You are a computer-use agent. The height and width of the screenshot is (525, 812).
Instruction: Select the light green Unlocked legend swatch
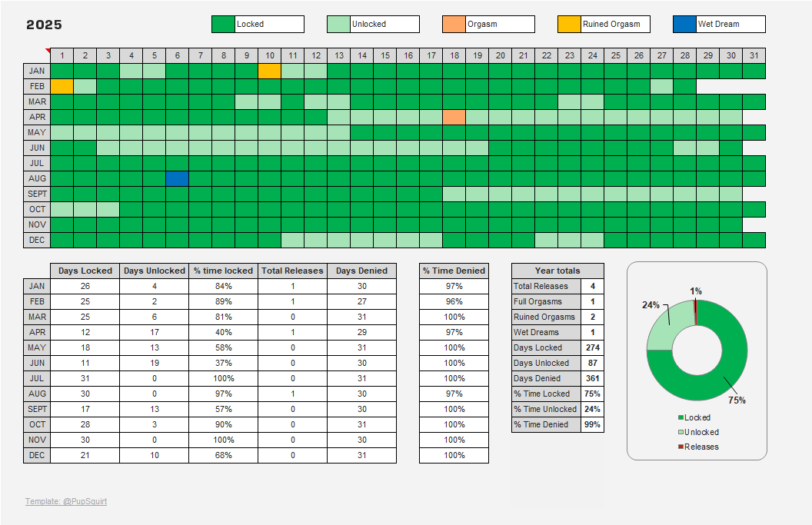[x=338, y=25]
